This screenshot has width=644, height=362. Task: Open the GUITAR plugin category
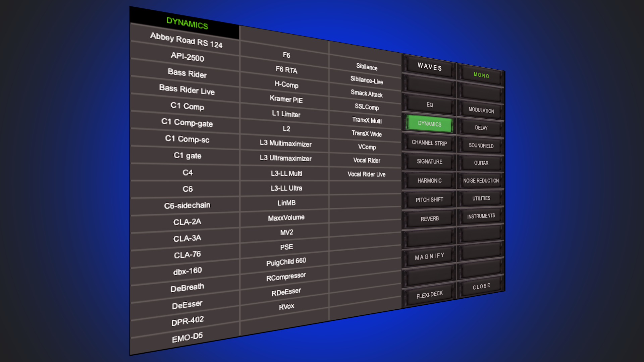tap(481, 163)
